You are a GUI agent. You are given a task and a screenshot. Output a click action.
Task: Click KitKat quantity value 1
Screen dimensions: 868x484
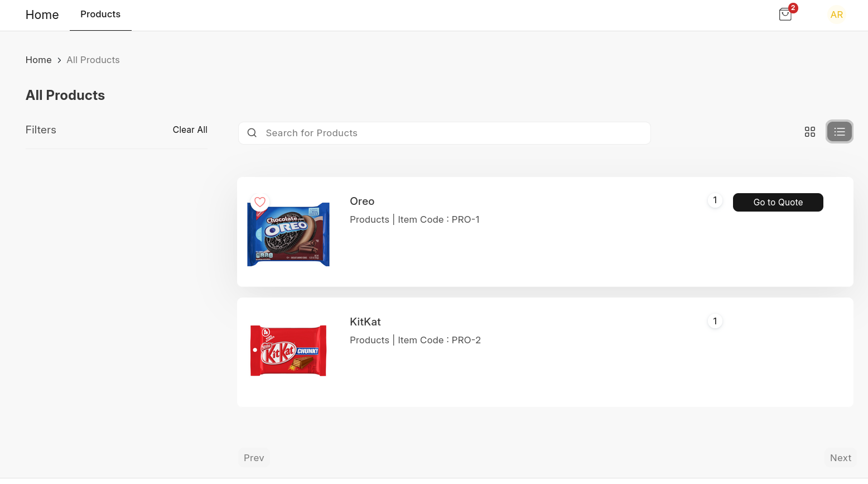(715, 321)
